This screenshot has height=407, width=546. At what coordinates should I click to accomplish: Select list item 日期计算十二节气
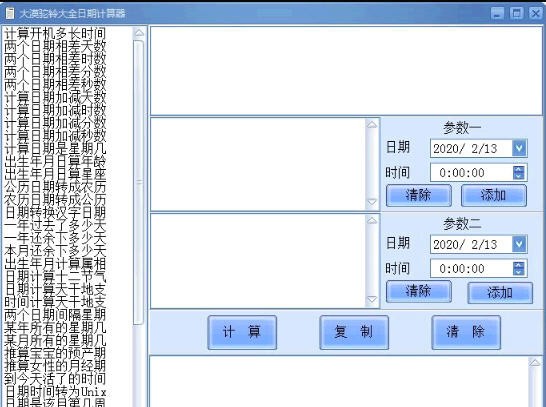(x=55, y=277)
